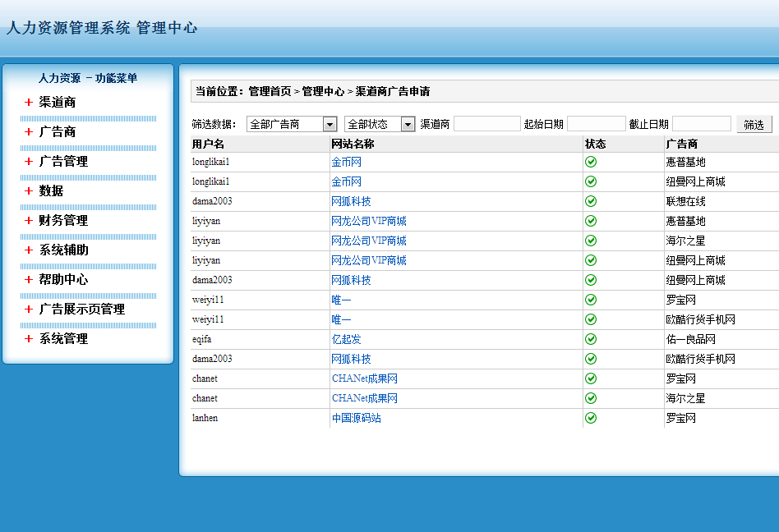Click the status checkmark in the first longlikai1 row
The width and height of the screenshot is (779, 532).
tap(591, 162)
